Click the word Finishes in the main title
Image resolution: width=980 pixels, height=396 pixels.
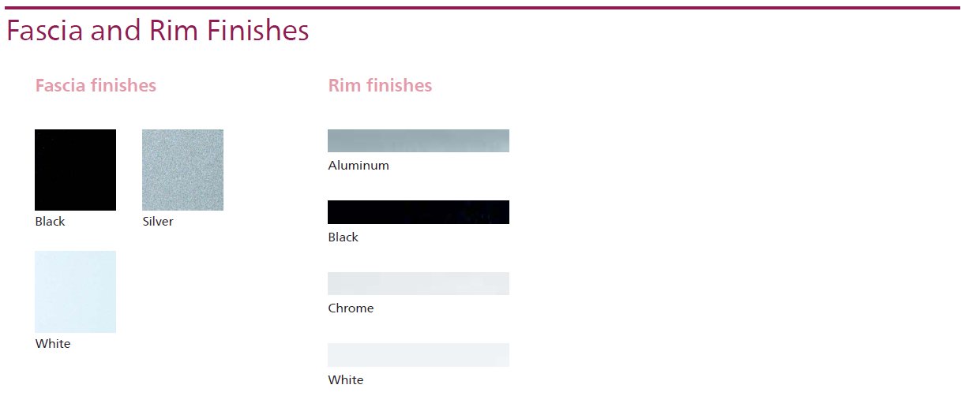(x=257, y=31)
